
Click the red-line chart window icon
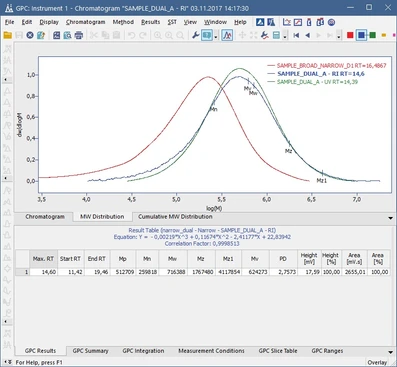[x=298, y=22]
